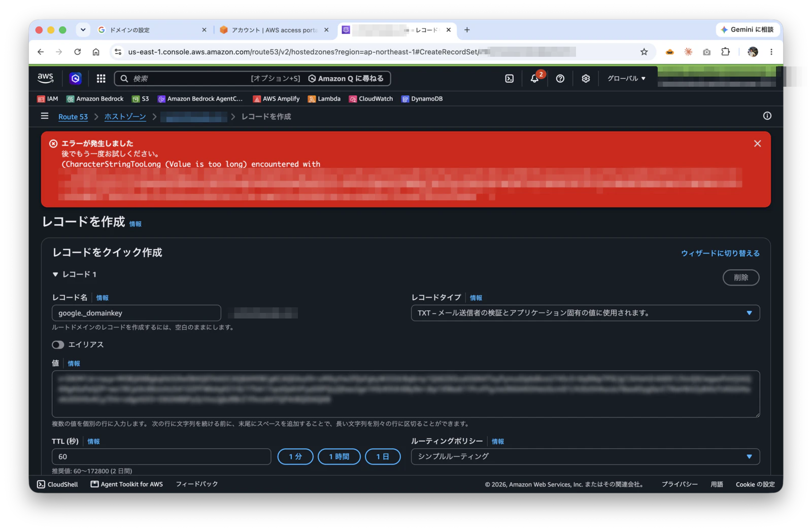The image size is (812, 531).
Task: Focus the レコード名 input field
Action: coord(137,313)
